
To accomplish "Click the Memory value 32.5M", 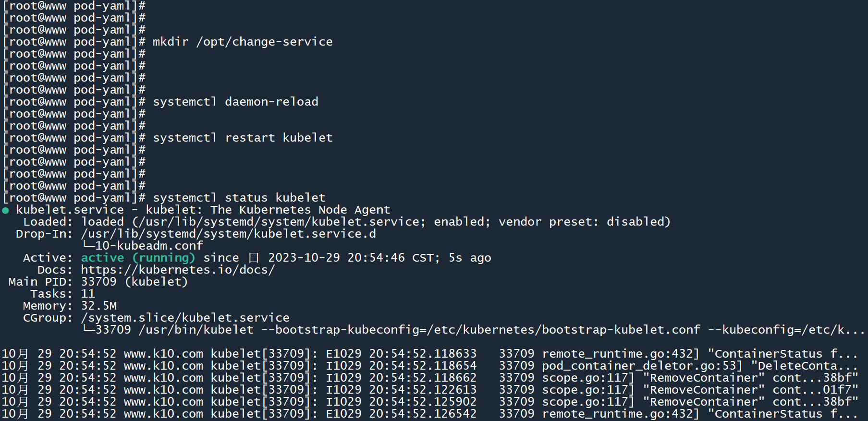I will coord(98,306).
